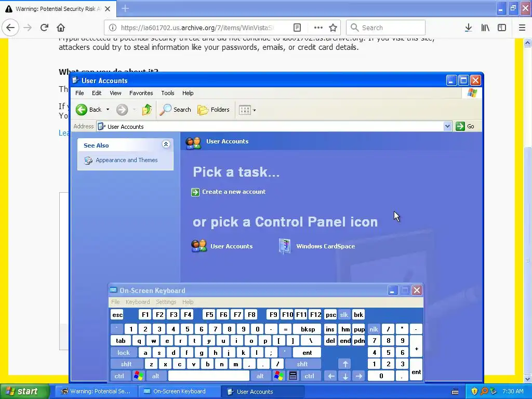Go to Firefox home page
This screenshot has width=532, height=399.
(61, 28)
